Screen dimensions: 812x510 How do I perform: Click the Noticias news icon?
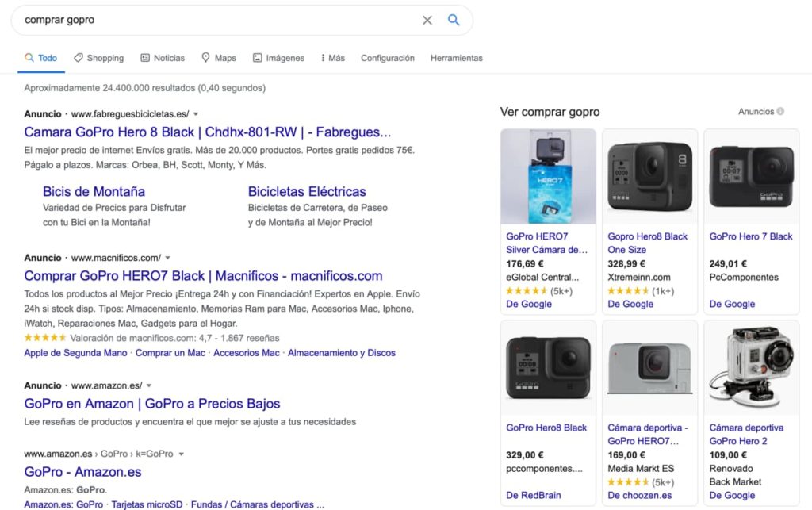[x=145, y=57]
